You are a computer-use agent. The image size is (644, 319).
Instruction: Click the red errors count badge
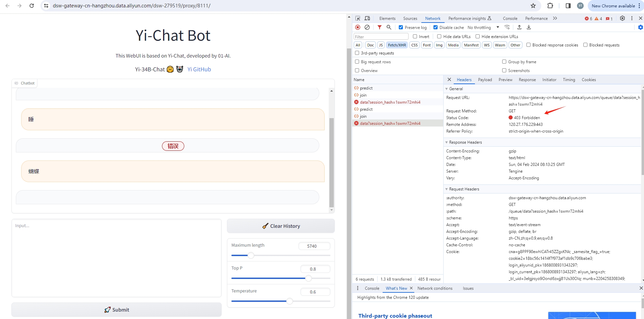[588, 19]
